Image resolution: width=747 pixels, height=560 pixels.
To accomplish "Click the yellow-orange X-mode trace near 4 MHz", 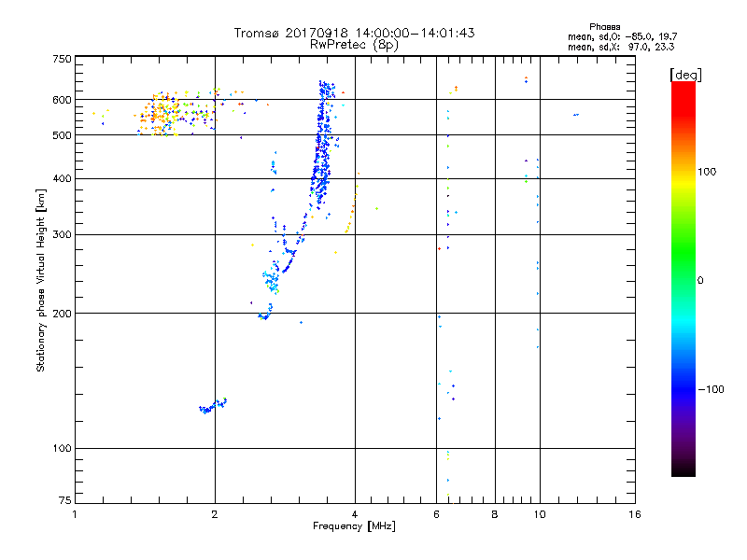I will 352,203.
